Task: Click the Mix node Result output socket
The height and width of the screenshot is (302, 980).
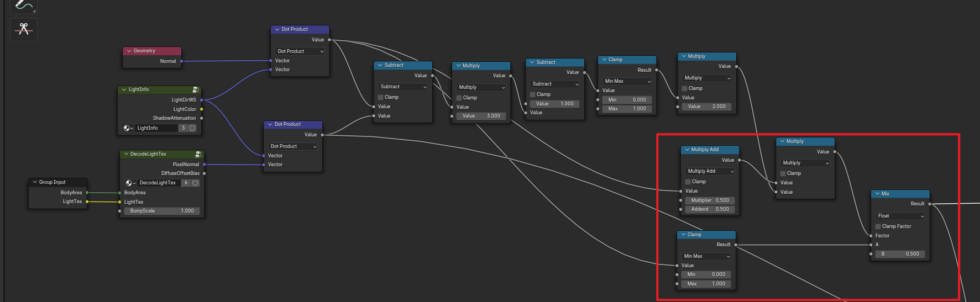Action: tap(930, 204)
